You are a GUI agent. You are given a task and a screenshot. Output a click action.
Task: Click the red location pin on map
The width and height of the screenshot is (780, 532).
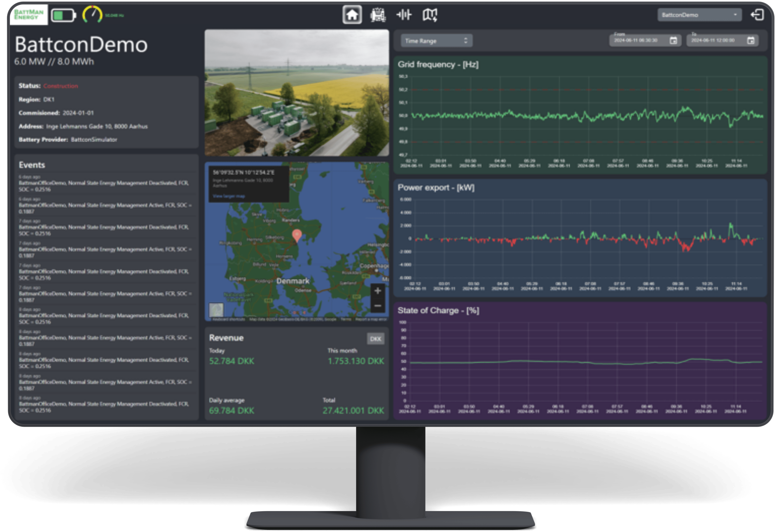click(x=297, y=235)
